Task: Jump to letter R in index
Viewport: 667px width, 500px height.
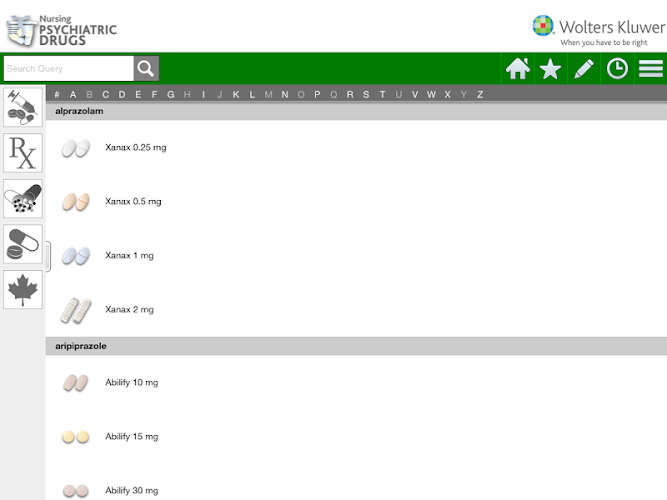Action: pyautogui.click(x=350, y=94)
